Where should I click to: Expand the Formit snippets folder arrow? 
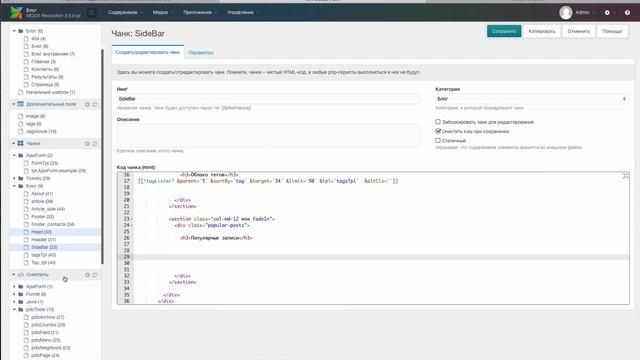tap(15, 294)
